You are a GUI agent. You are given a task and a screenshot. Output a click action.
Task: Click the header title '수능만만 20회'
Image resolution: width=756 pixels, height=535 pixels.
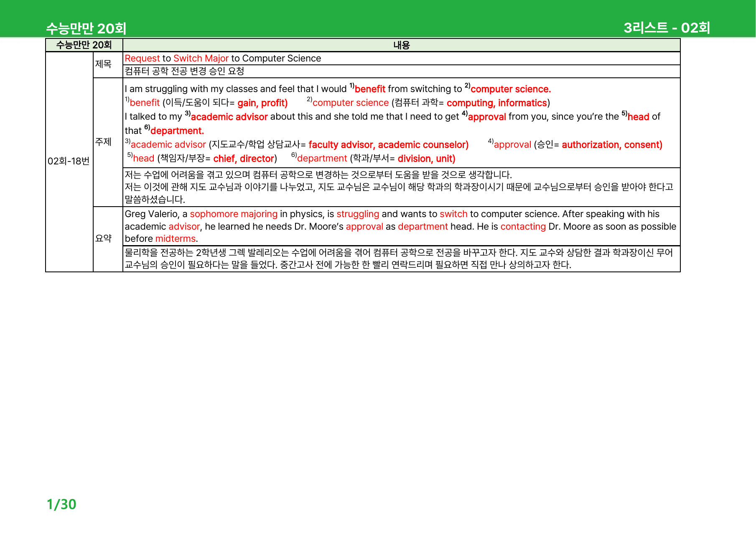click(86, 28)
